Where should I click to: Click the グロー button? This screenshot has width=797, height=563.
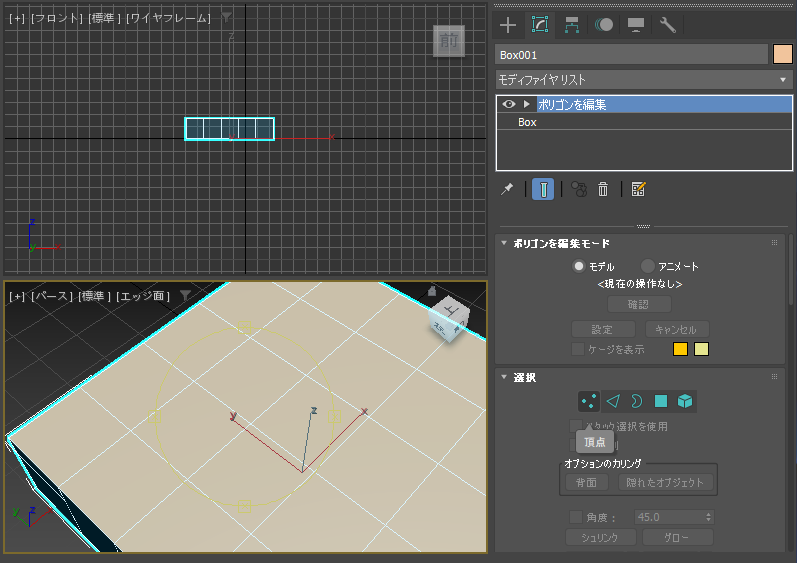(x=678, y=538)
